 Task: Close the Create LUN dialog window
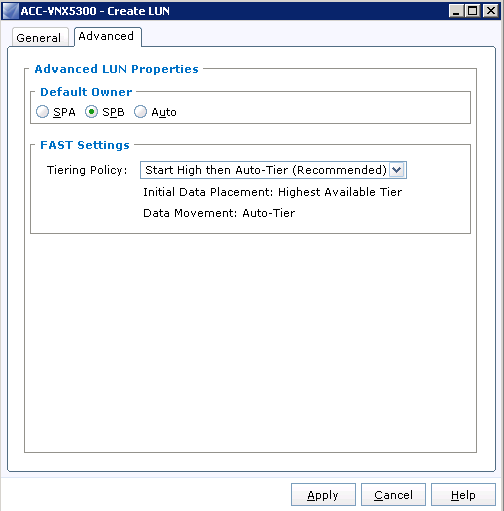pos(491,11)
